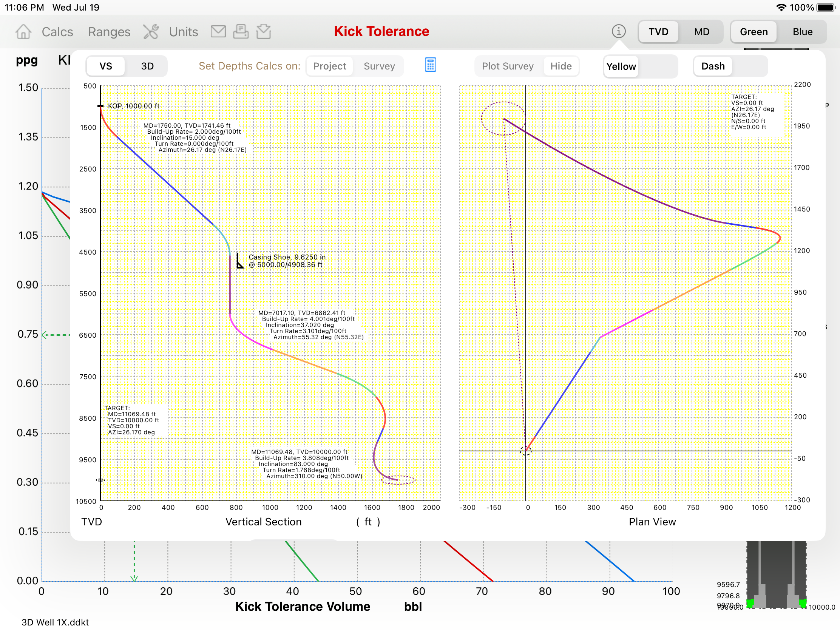
Task: Switch to the 3D view
Action: pos(147,66)
